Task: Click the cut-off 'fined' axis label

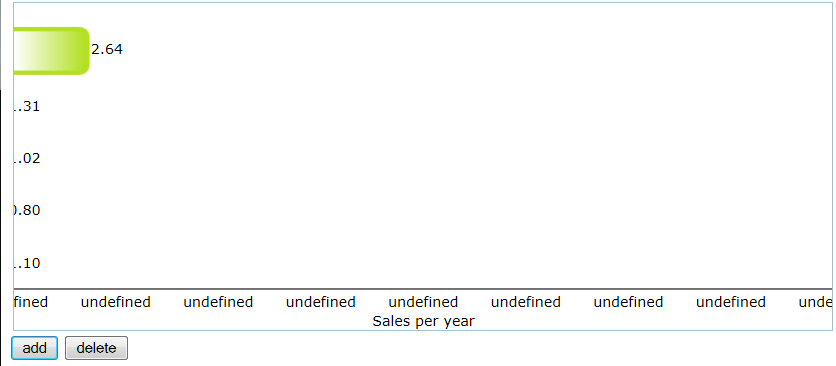Action: [31, 302]
